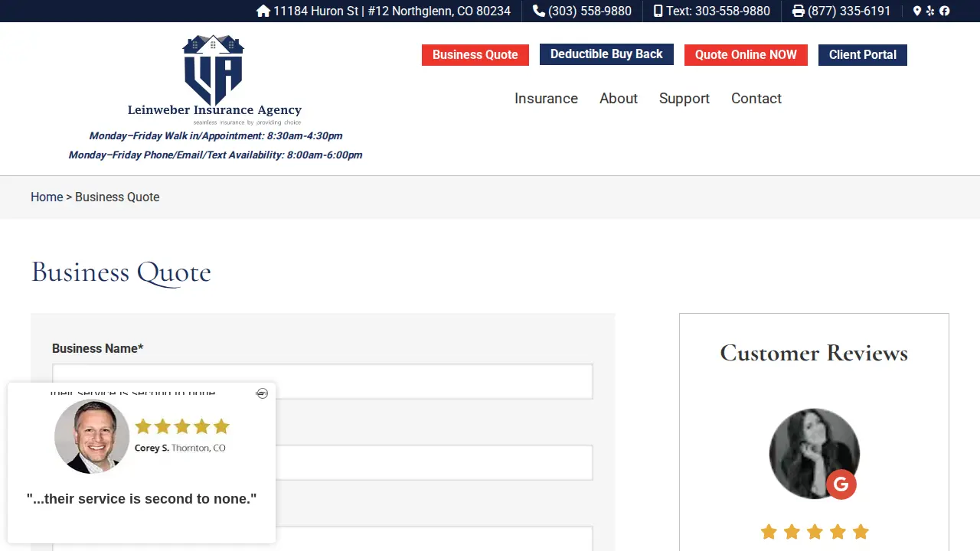Open the Insurance menu
Screen dimensions: 980x551
(546, 99)
